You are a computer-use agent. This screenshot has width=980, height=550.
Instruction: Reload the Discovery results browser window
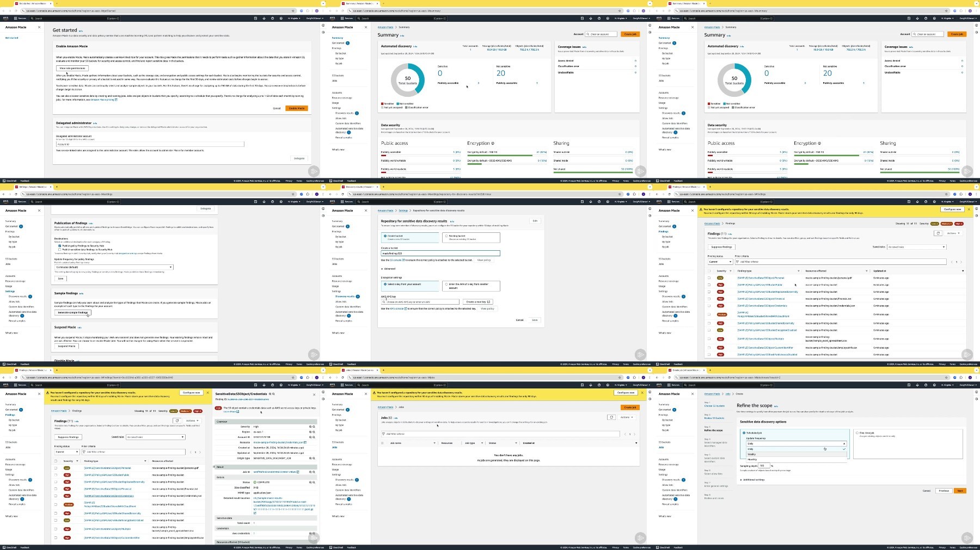[x=342, y=194]
